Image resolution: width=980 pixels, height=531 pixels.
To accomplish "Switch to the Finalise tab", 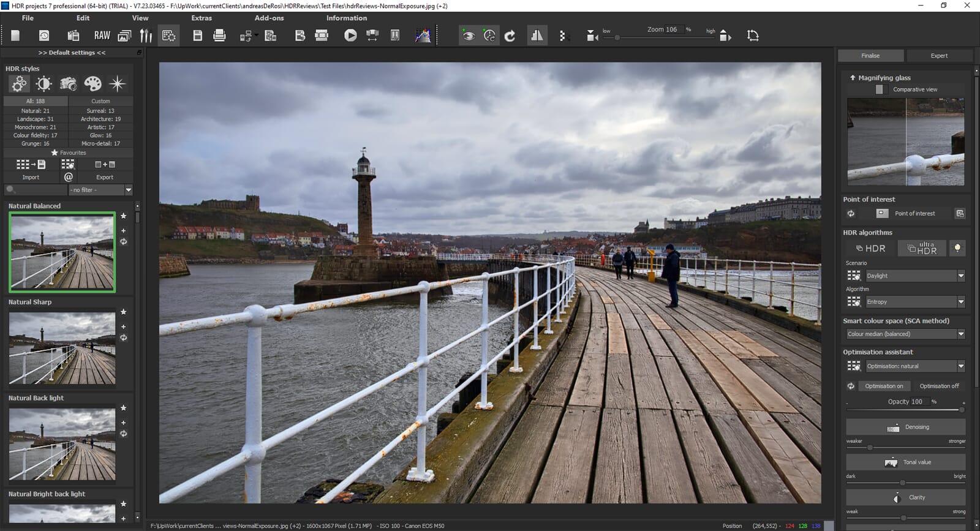I will click(870, 56).
